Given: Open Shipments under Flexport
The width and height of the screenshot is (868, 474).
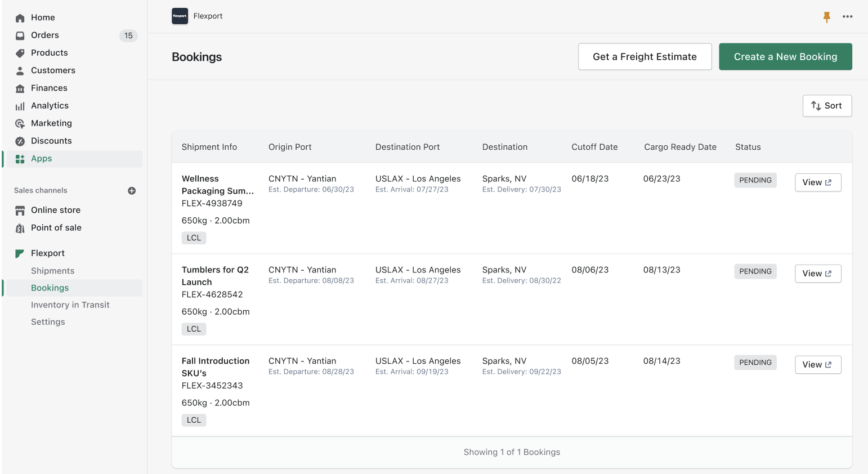Looking at the screenshot, I should coord(52,271).
